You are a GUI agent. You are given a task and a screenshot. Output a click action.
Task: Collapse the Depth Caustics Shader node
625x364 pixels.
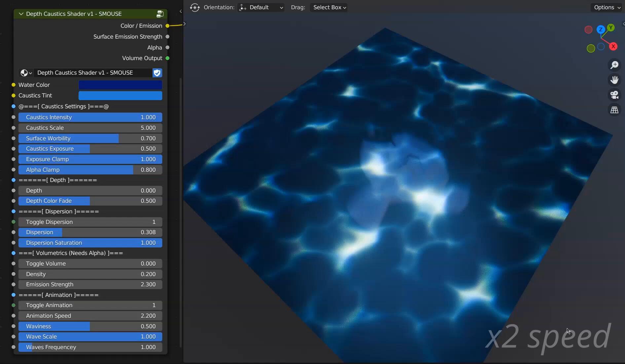point(21,14)
